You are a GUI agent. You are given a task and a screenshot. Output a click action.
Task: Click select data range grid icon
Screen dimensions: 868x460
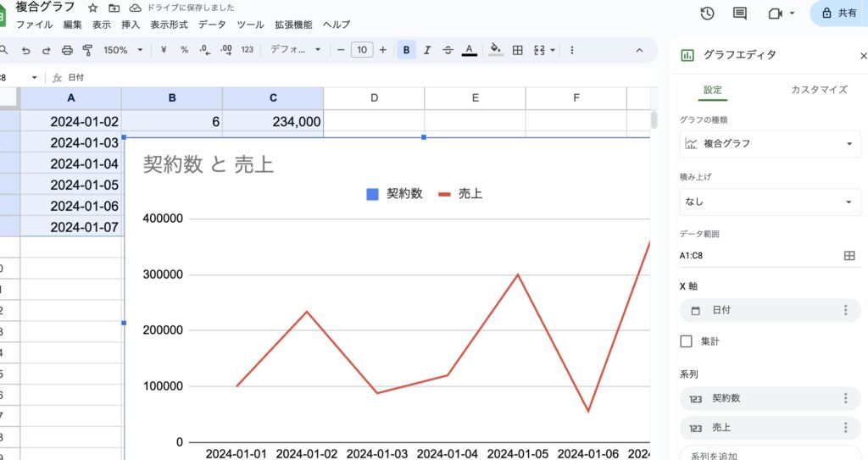(849, 255)
